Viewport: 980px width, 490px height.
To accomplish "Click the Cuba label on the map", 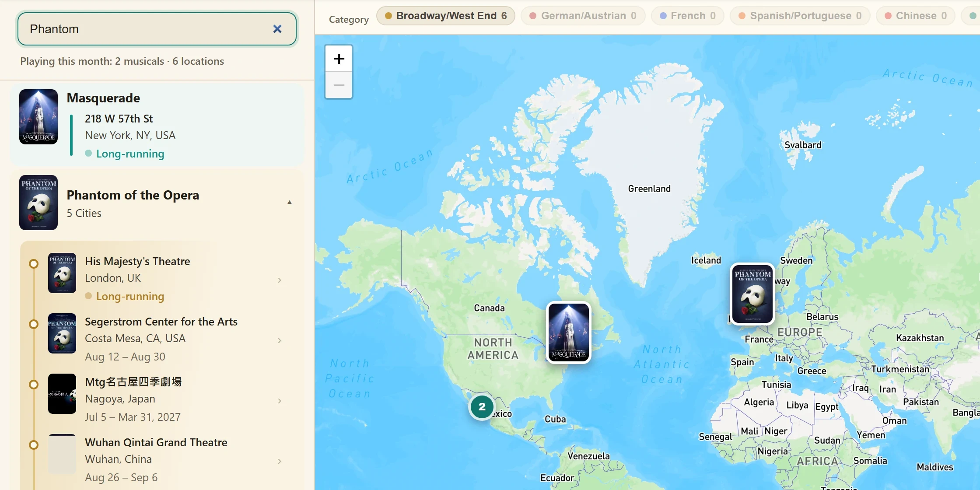I will point(555,419).
